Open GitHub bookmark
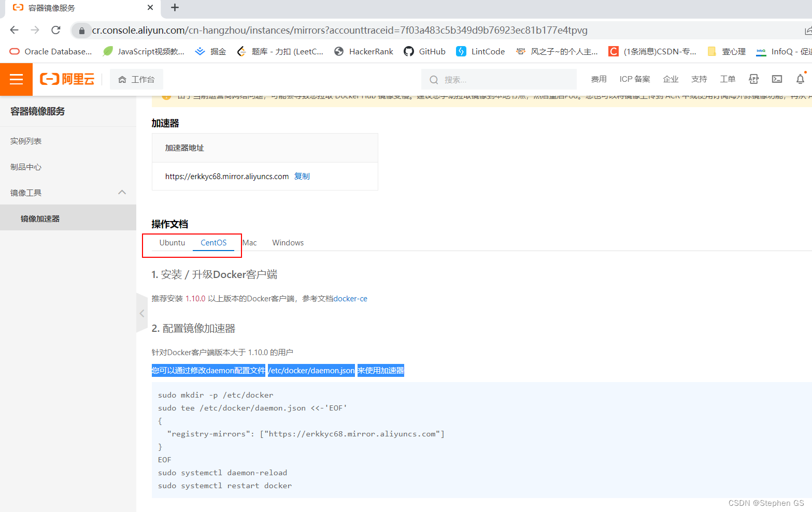The image size is (812, 512). point(425,51)
